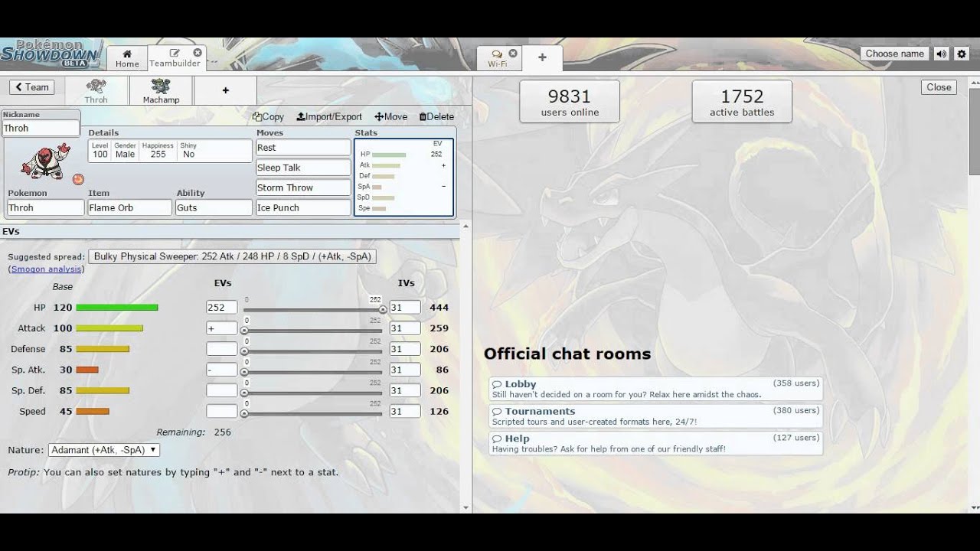Select the Storm Throw move field
980x551 pixels.
[x=303, y=187]
